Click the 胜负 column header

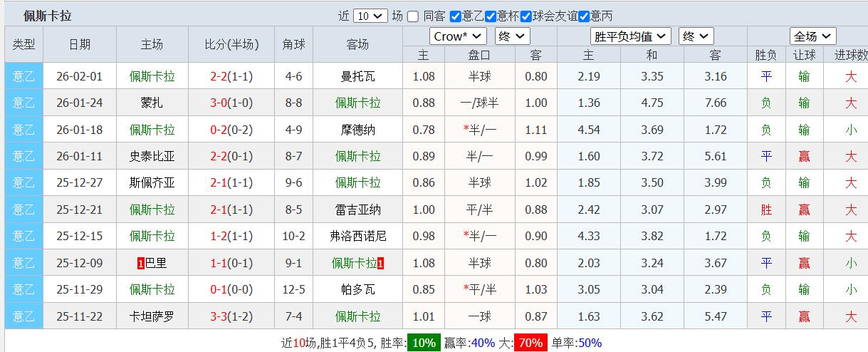click(x=766, y=55)
